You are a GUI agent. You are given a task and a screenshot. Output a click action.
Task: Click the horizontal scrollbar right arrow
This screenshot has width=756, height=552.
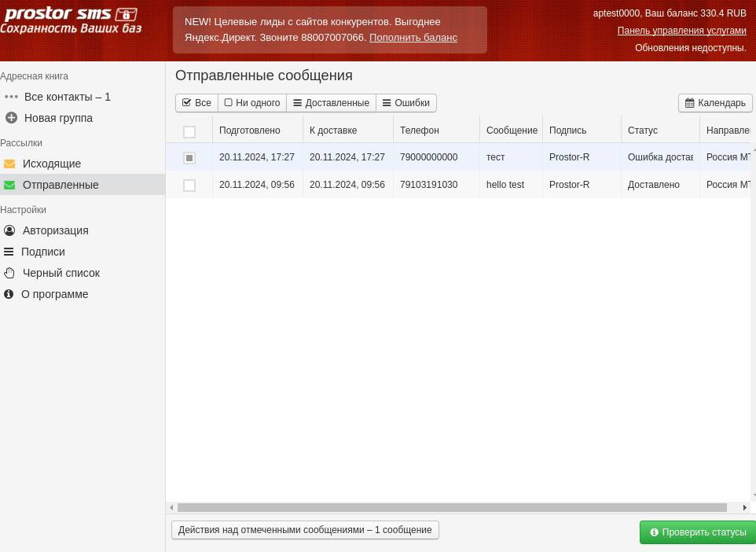pyautogui.click(x=744, y=508)
